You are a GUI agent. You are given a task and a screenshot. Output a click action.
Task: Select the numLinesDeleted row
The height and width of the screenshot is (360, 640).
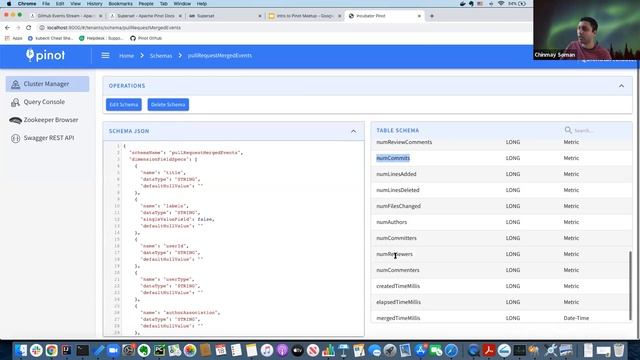[501, 190]
